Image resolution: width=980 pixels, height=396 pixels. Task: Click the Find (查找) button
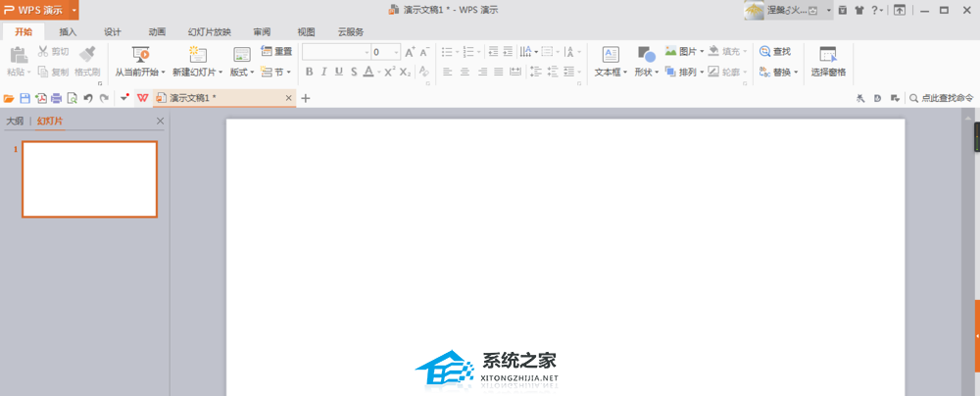click(x=775, y=51)
